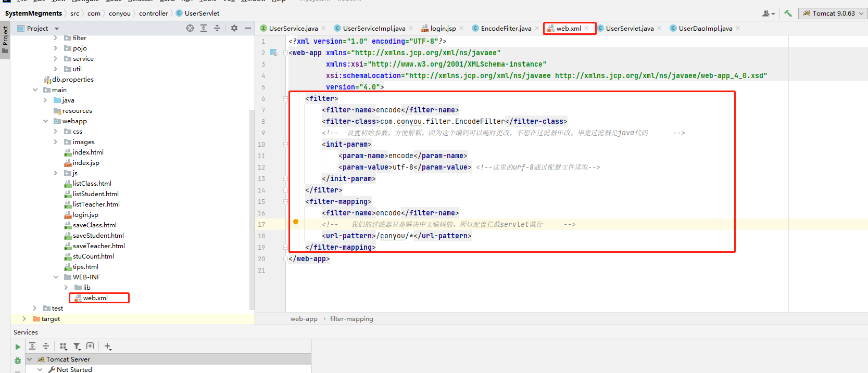This screenshot has width=868, height=373.
Task: Switch to the login.jsp tab
Action: pos(443,28)
